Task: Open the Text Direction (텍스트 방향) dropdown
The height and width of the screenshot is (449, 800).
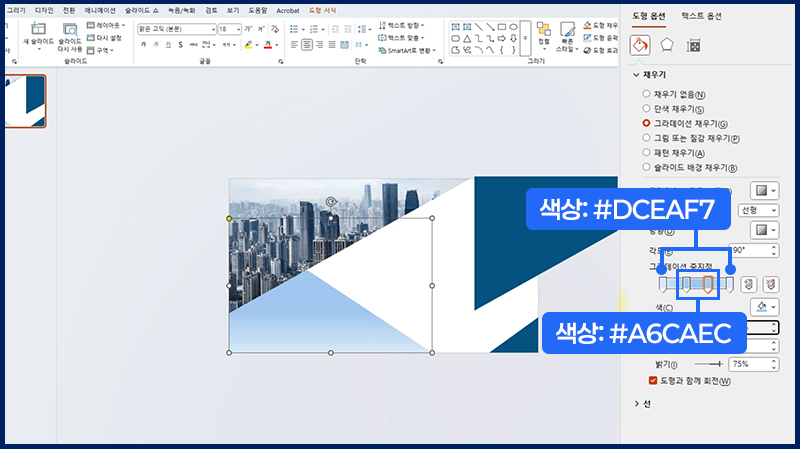Action: point(402,25)
